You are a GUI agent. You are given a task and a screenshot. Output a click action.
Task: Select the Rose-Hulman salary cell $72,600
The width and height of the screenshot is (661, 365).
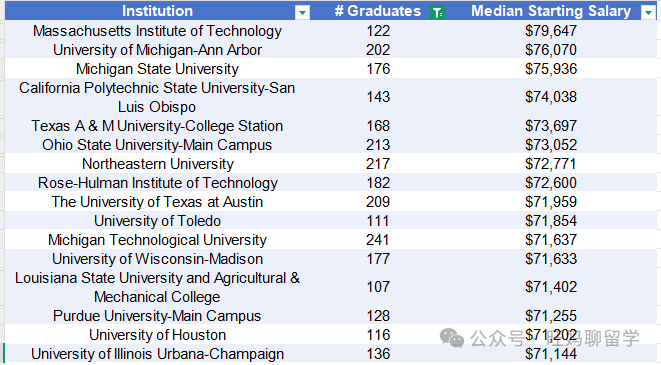[x=551, y=182]
